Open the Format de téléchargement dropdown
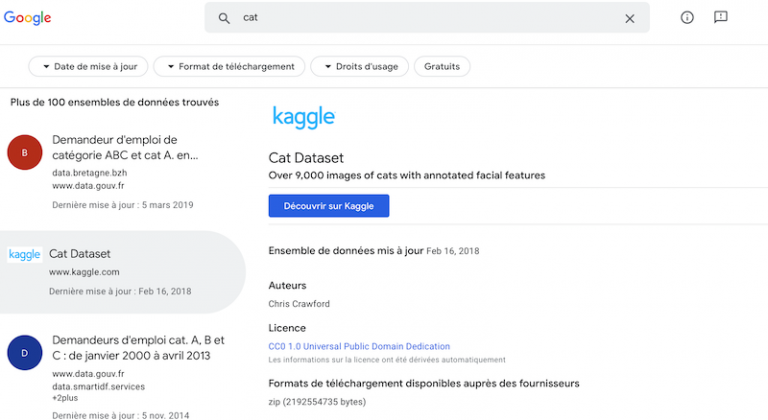This screenshot has height=420, width=768. coord(229,67)
